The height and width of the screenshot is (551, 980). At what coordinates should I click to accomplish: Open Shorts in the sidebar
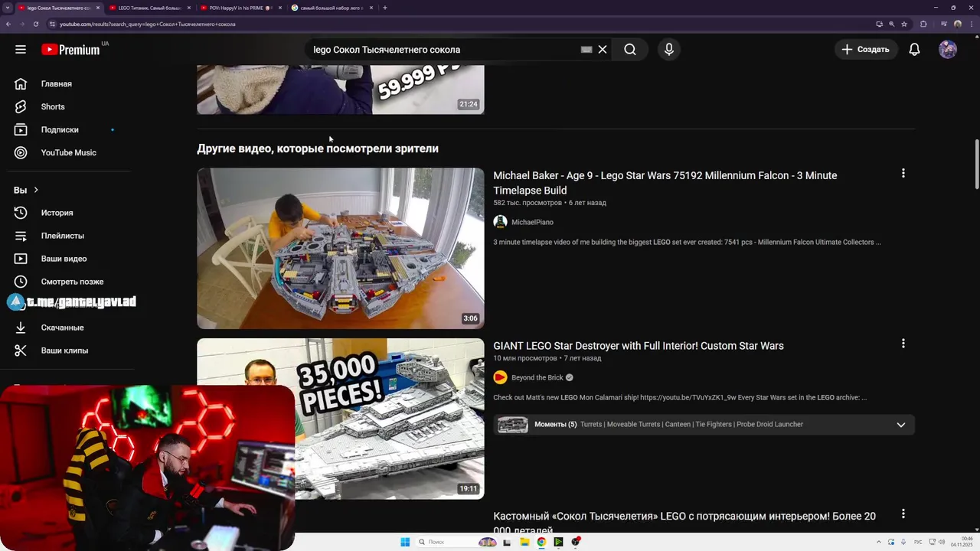pyautogui.click(x=53, y=106)
